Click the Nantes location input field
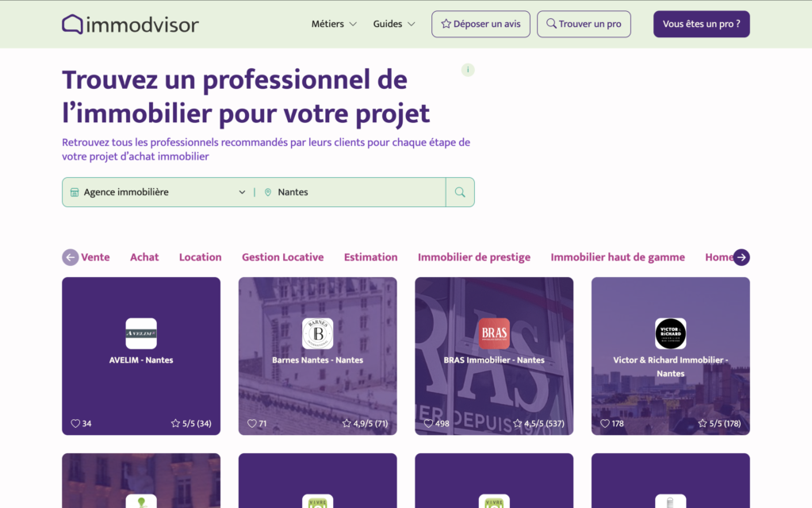812x508 pixels. pyautogui.click(x=354, y=192)
